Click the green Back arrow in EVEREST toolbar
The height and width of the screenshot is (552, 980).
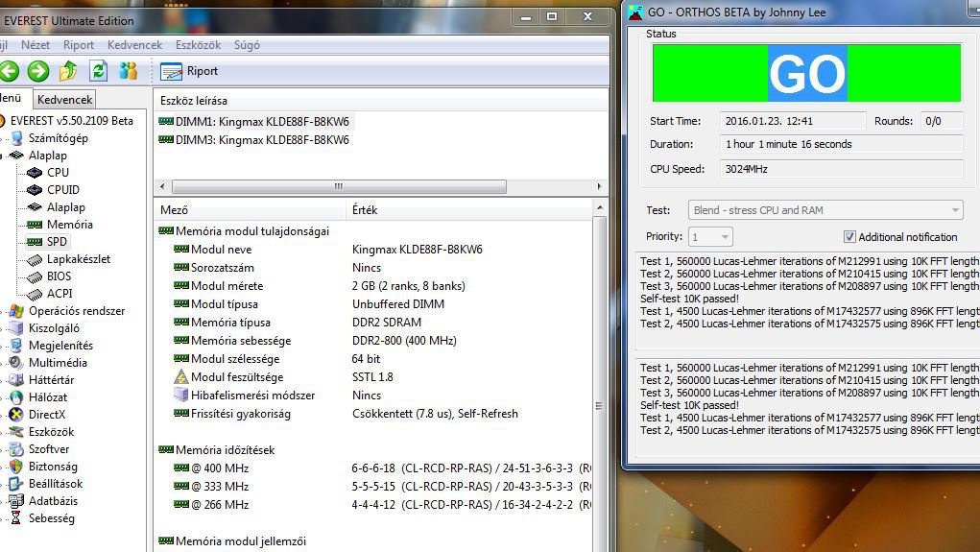9,71
